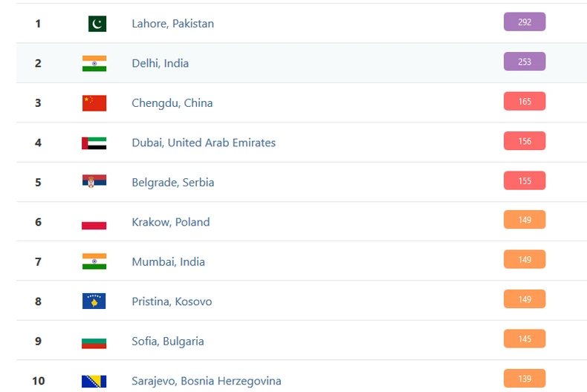The width and height of the screenshot is (587, 392).
Task: Click the Bosnia Herzegovina flag icon
Action: click(x=94, y=381)
